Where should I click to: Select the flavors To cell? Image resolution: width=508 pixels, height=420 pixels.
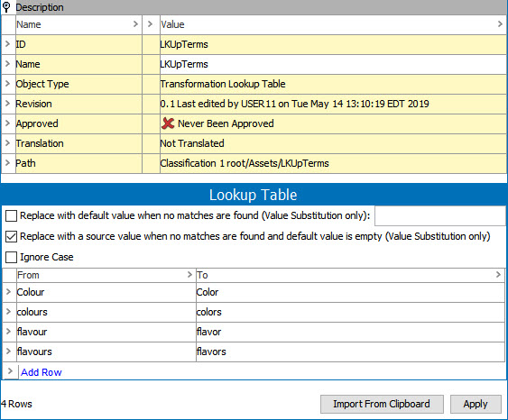coord(350,352)
